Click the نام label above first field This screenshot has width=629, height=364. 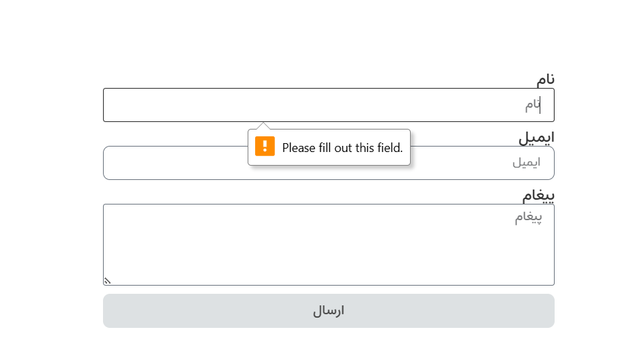pyautogui.click(x=546, y=79)
